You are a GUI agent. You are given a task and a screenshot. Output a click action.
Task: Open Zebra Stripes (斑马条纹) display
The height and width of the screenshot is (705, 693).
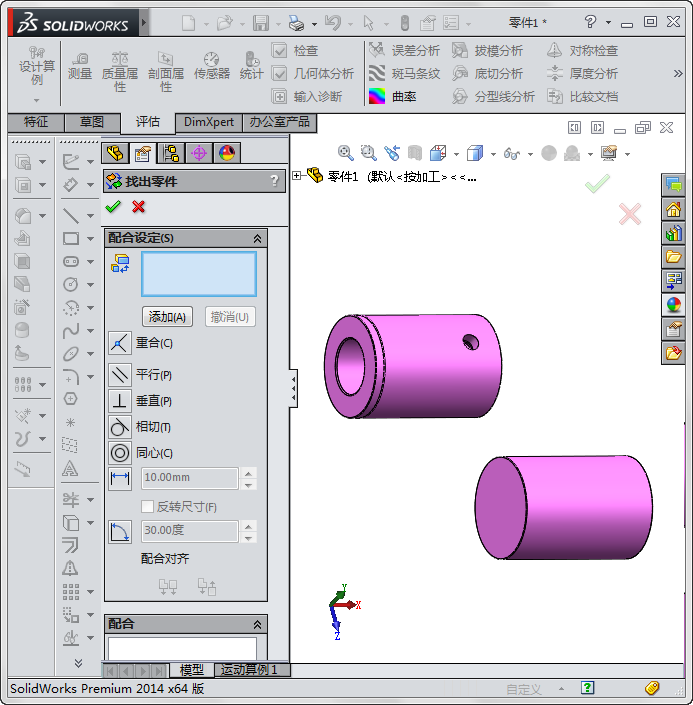point(404,74)
